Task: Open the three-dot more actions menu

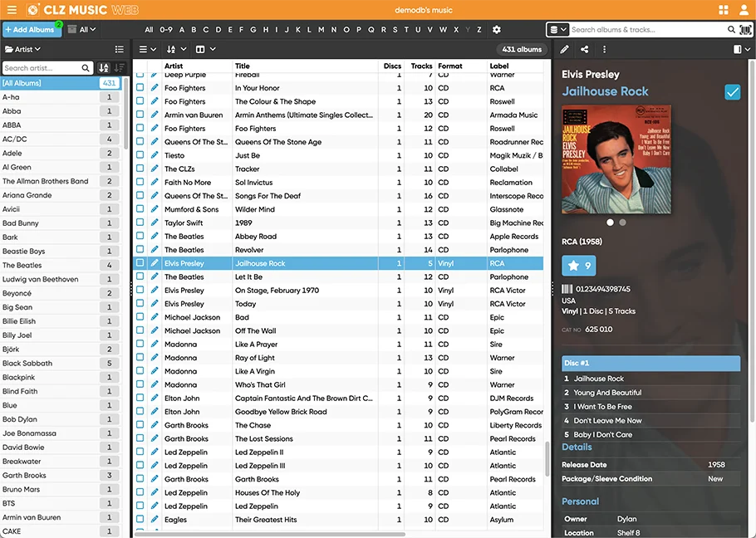Action: coord(604,49)
